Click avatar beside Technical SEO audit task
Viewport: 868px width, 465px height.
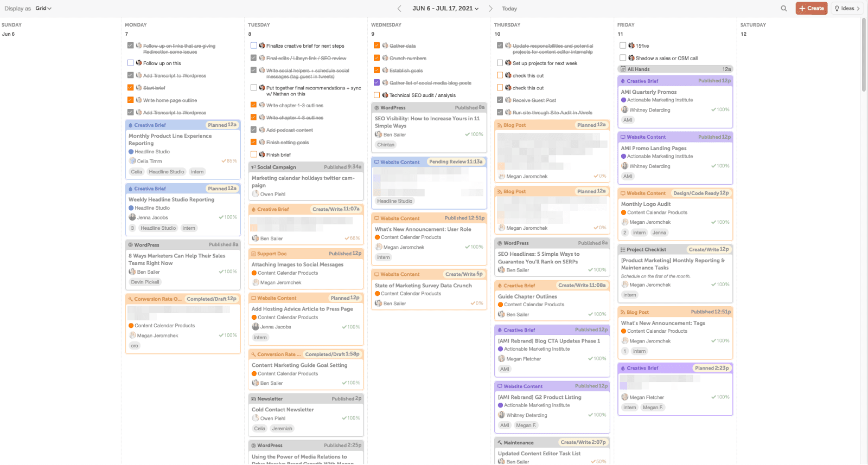(x=385, y=95)
